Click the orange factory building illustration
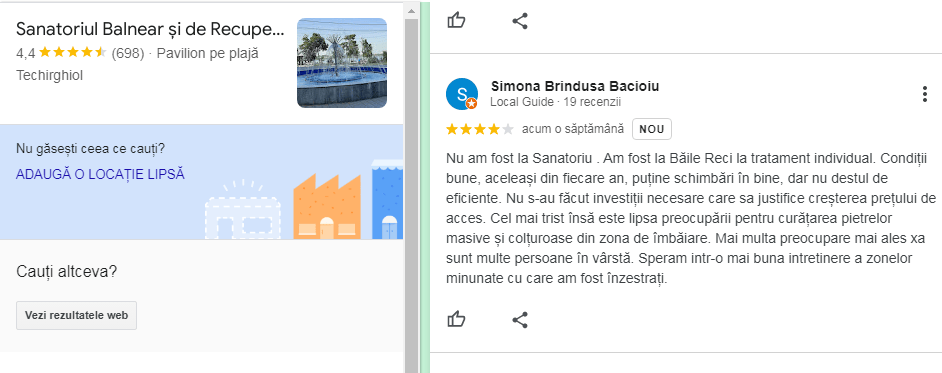This screenshot has width=942, height=373. coord(327,207)
